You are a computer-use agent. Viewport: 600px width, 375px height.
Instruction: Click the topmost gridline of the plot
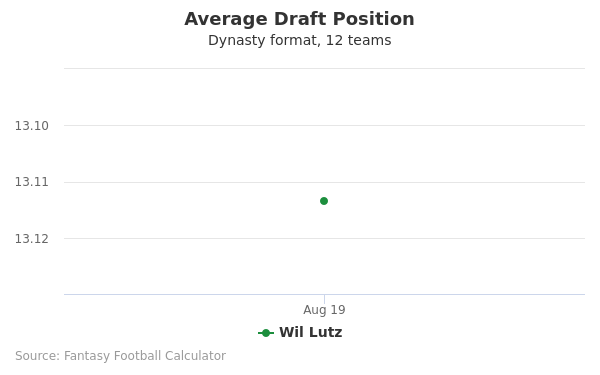pos(324,68)
